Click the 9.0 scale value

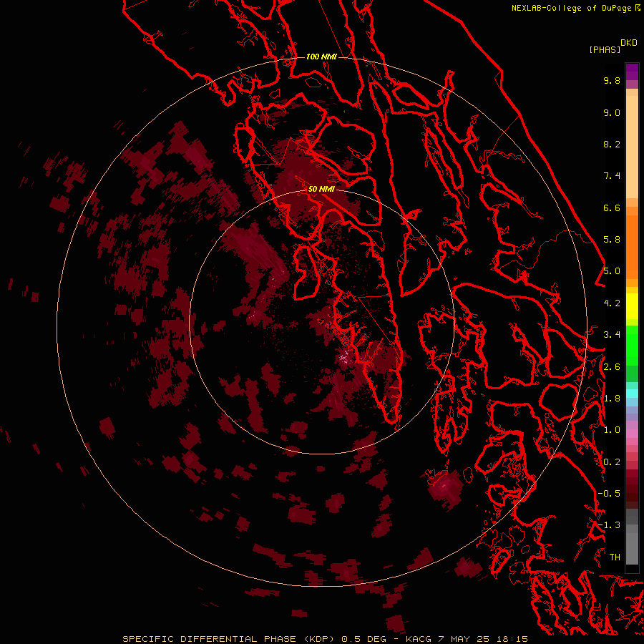612,112
